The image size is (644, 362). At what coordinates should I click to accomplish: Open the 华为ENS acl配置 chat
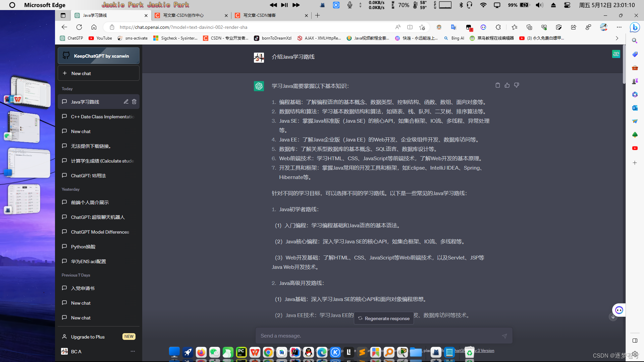point(99,261)
